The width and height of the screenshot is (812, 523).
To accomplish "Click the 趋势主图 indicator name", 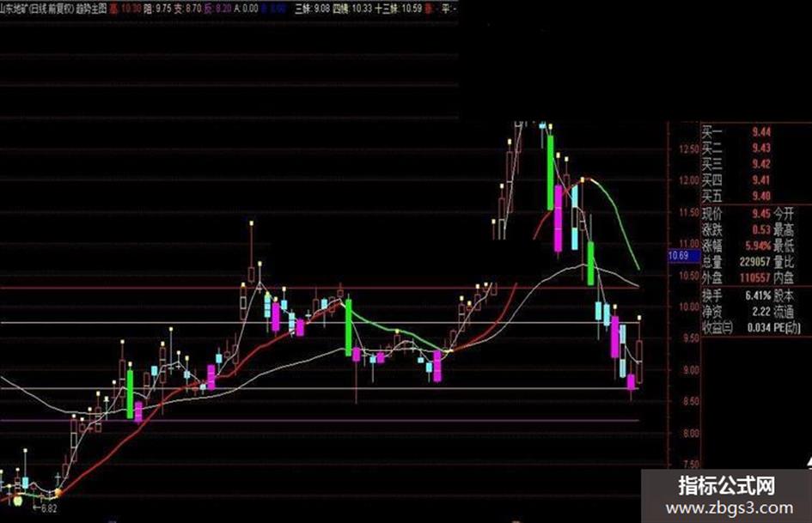I will [x=91, y=9].
